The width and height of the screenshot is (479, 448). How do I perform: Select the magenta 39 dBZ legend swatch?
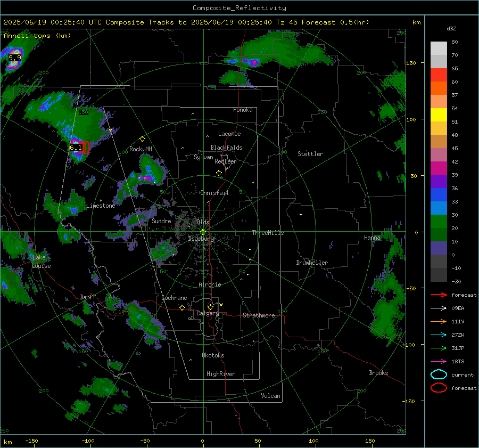point(439,168)
